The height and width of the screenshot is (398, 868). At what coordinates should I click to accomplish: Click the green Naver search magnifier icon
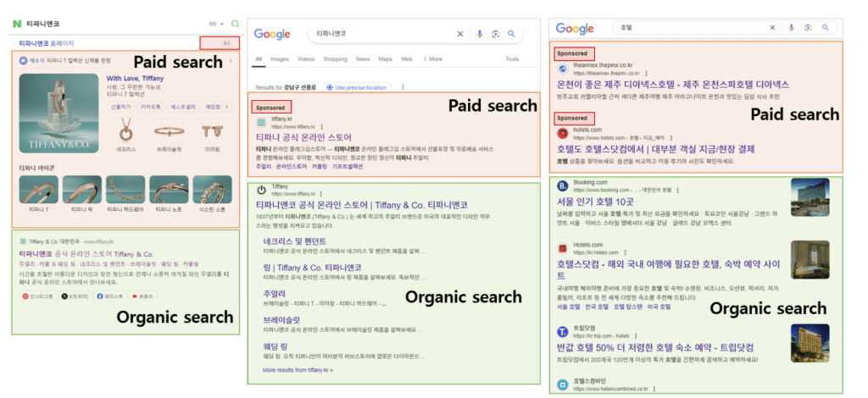pos(236,24)
